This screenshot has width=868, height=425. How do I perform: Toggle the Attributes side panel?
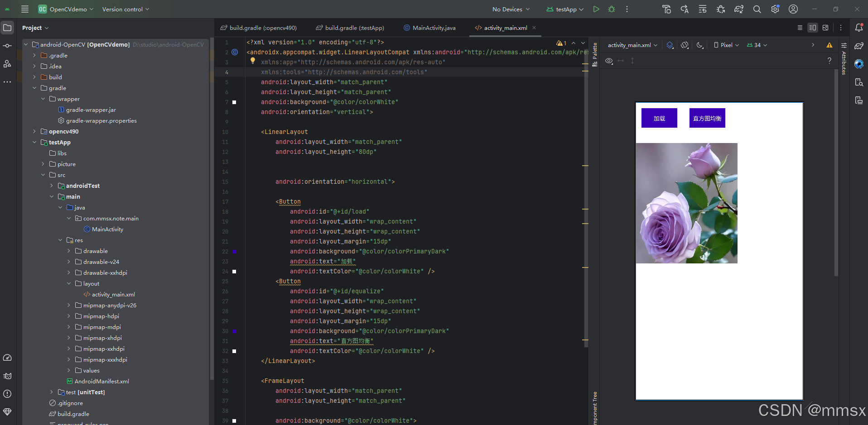tap(844, 58)
